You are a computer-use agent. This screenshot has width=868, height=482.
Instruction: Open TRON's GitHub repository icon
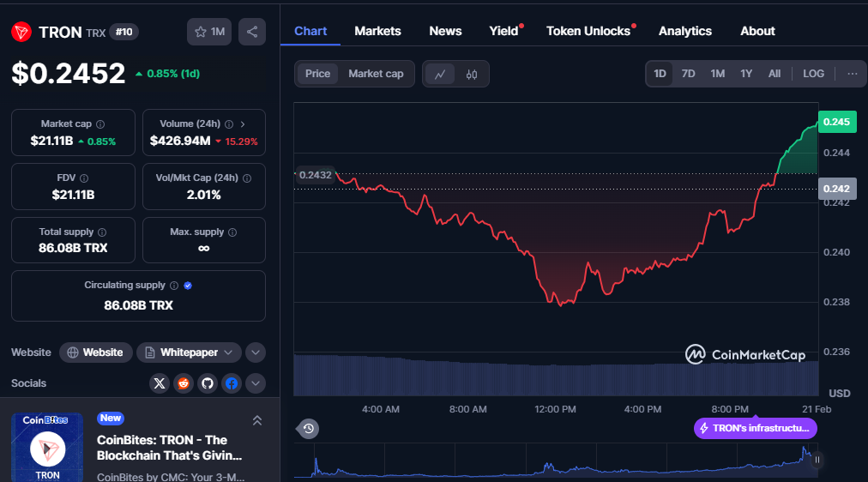coord(208,383)
